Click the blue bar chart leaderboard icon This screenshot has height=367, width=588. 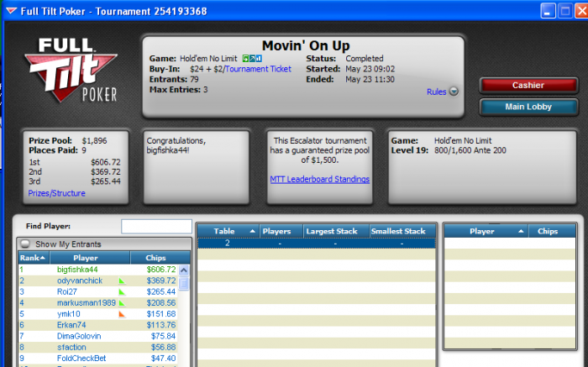click(259, 59)
